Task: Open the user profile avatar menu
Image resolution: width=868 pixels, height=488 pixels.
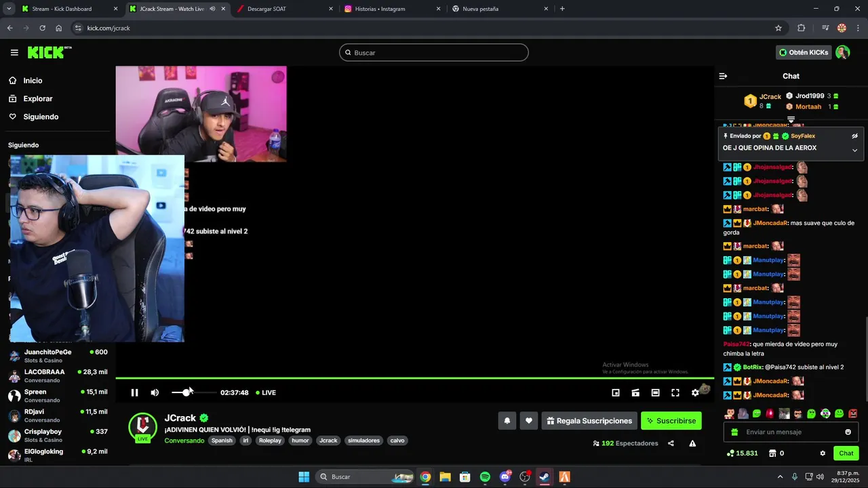Action: click(x=842, y=52)
